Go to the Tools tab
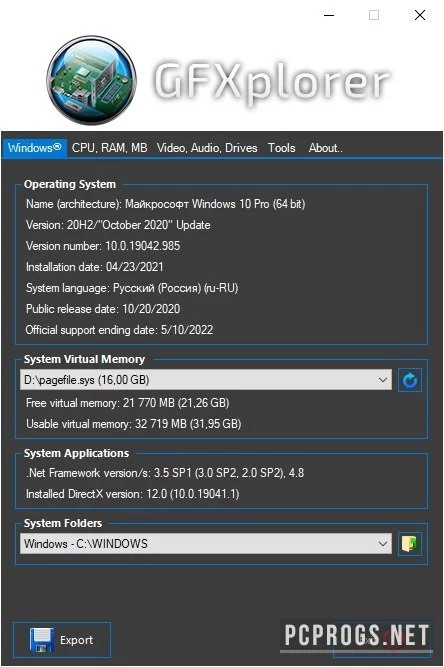 [282, 148]
